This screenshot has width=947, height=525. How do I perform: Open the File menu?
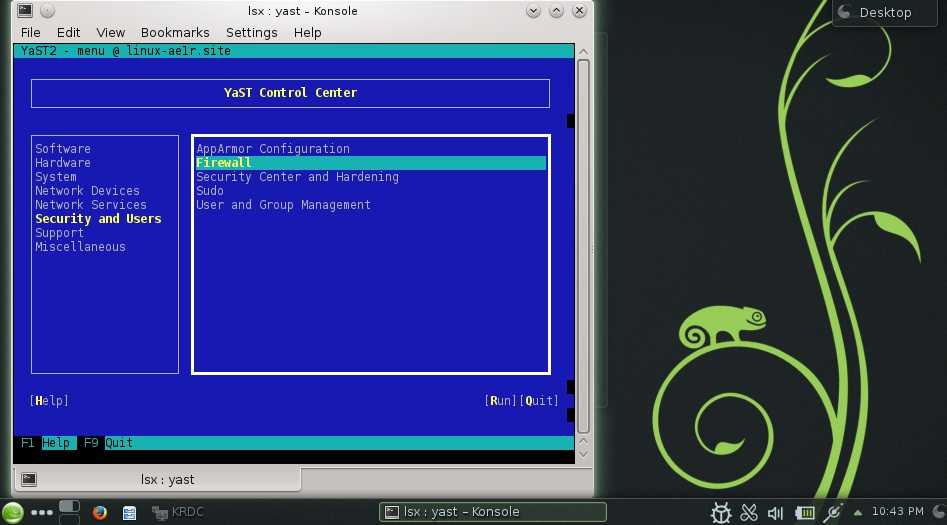pyautogui.click(x=31, y=33)
